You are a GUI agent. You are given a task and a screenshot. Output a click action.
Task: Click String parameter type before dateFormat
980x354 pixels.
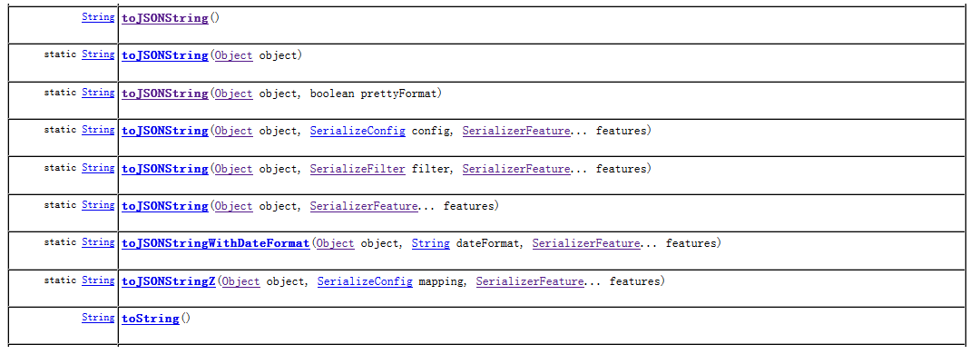(x=431, y=243)
